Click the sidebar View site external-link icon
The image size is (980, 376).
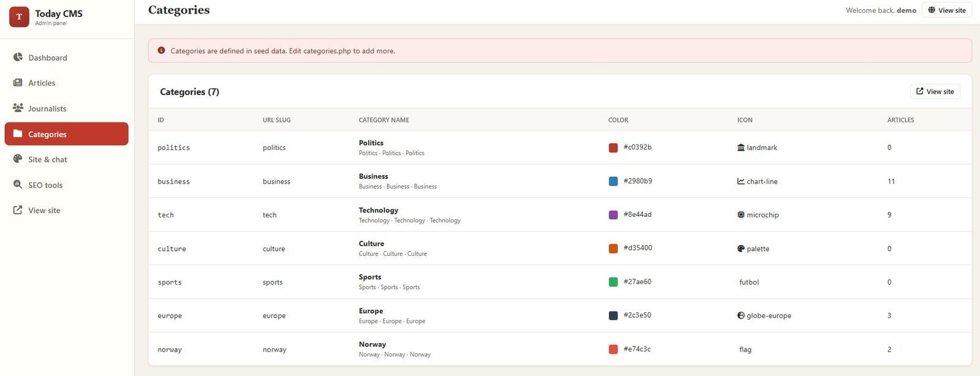click(x=18, y=209)
